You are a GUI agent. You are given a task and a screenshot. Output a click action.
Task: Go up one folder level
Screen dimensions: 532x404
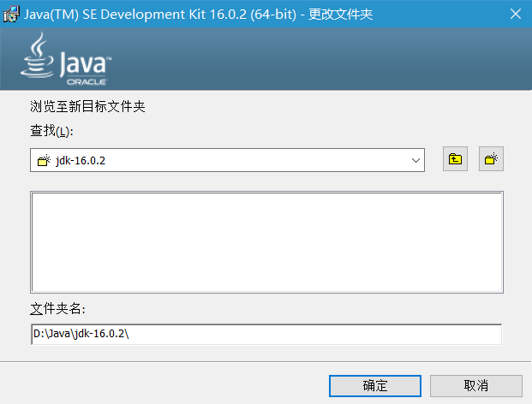click(455, 159)
